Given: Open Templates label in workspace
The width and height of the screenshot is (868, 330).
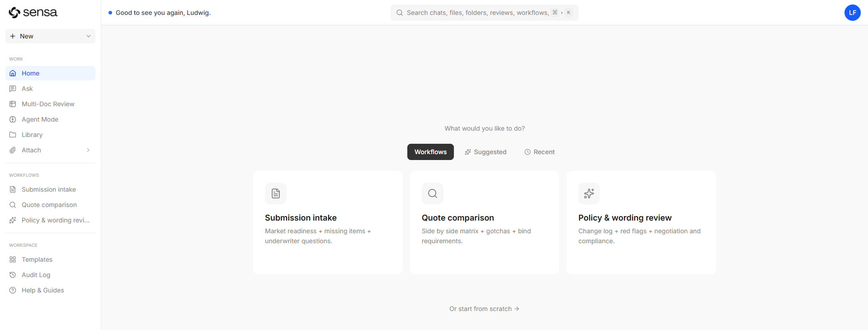Looking at the screenshot, I should (37, 259).
